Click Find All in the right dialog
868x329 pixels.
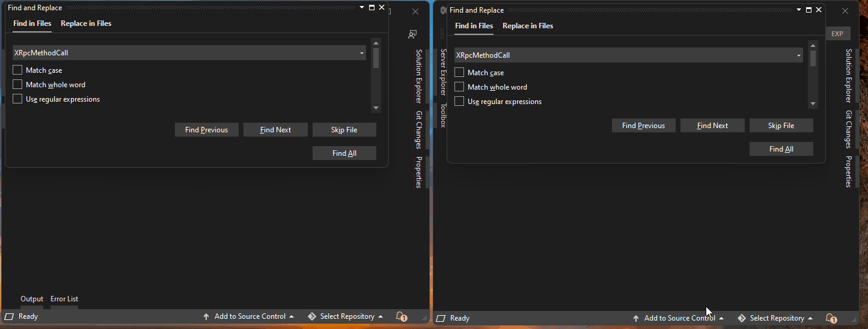[781, 149]
